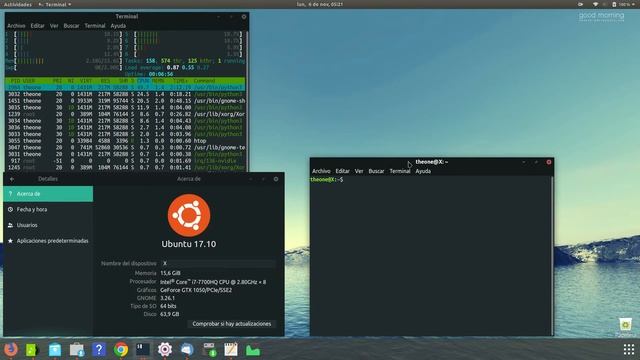Open the Software shopping-bag dock icon
The image size is (640, 360).
(77, 349)
